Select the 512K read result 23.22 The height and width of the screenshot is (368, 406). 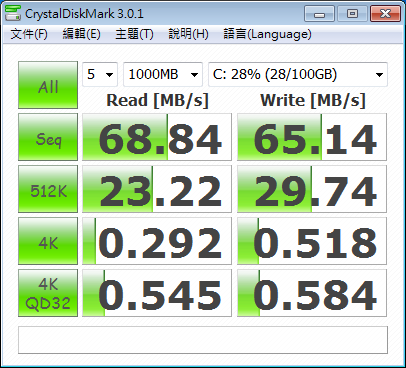point(157,189)
